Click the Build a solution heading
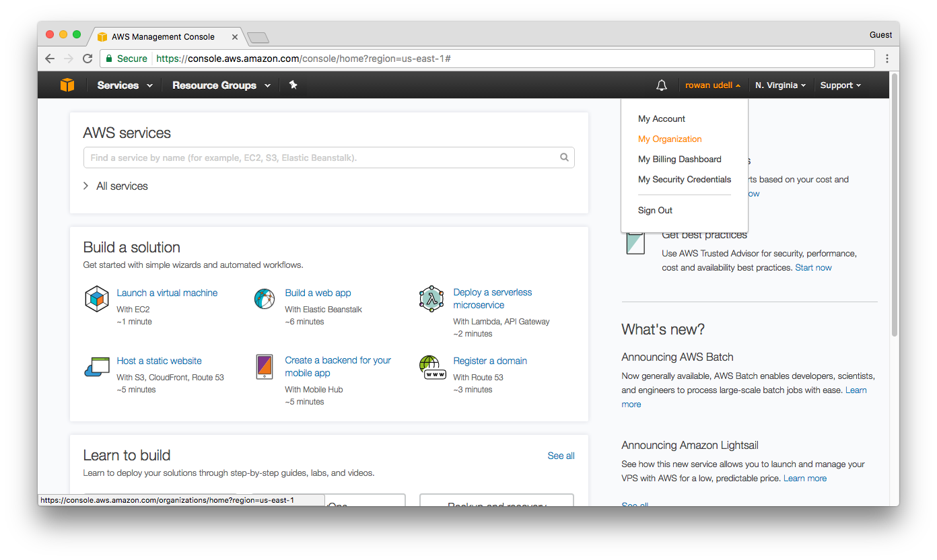937x560 pixels. coord(131,247)
